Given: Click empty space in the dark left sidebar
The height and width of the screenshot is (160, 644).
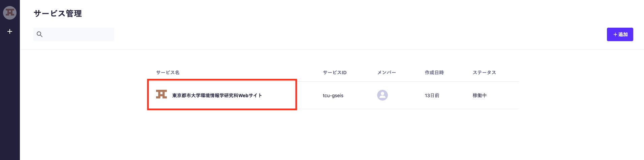Looking at the screenshot, I should coord(10,101).
